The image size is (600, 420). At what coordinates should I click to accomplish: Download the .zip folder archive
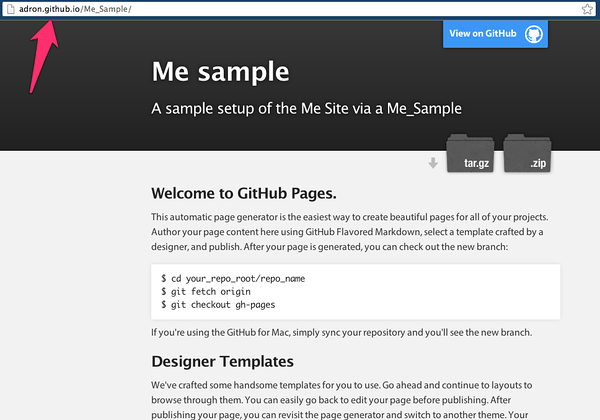tap(527, 153)
